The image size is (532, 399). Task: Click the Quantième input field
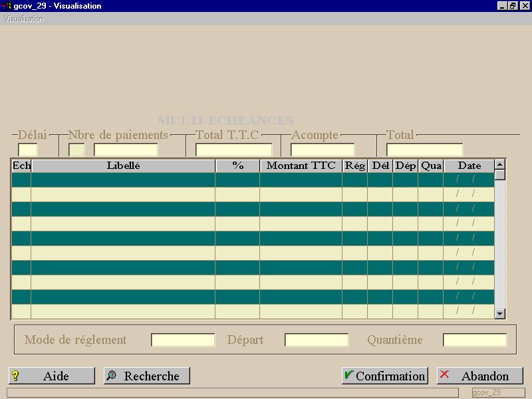475,340
